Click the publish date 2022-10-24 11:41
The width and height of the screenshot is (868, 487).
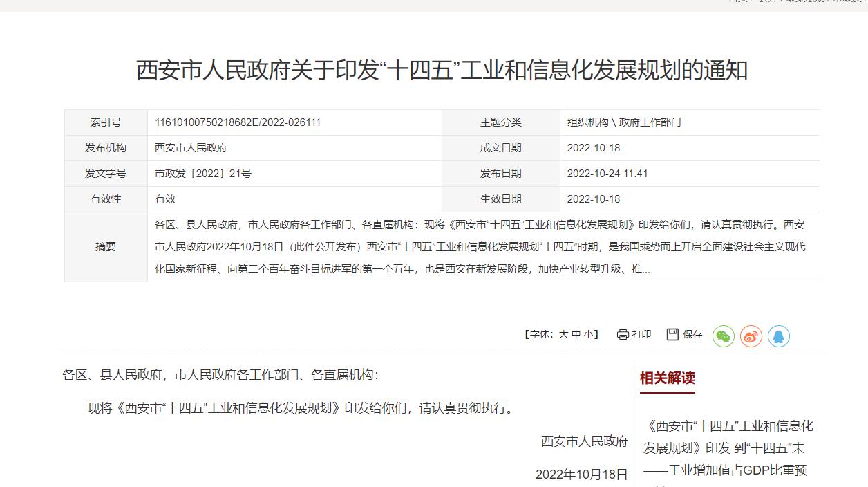click(607, 174)
